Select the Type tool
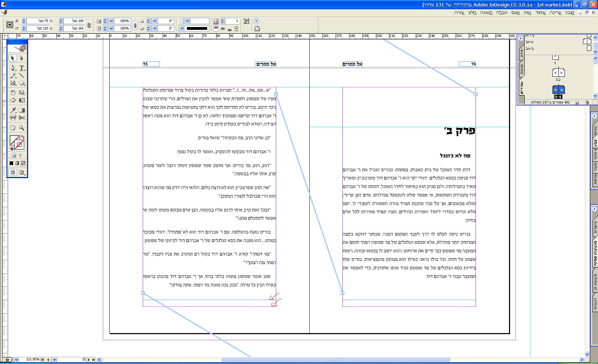598x364 pixels. (x=22, y=68)
